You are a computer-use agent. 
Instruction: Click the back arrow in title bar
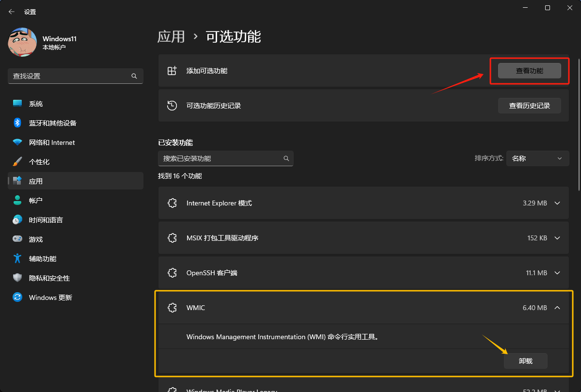[x=12, y=12]
